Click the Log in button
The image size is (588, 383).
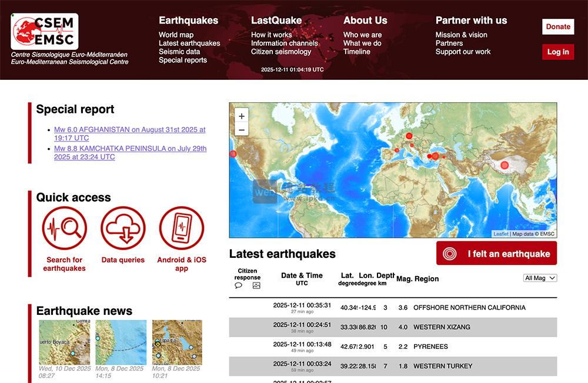[x=557, y=52]
